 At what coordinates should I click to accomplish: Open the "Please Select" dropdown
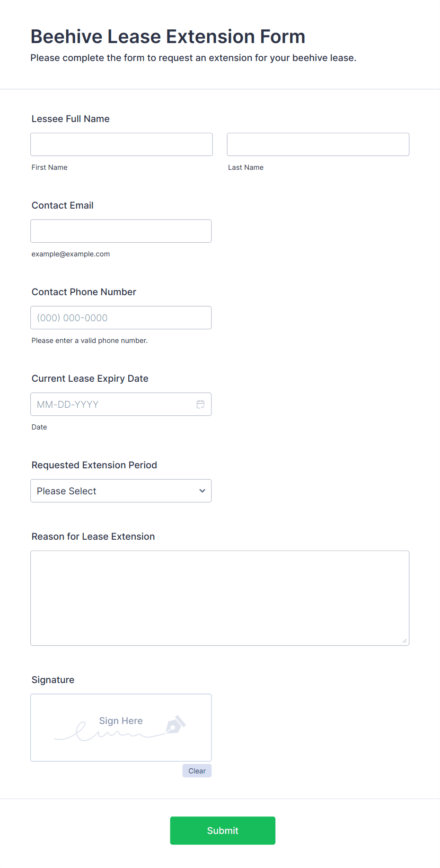[x=121, y=491]
